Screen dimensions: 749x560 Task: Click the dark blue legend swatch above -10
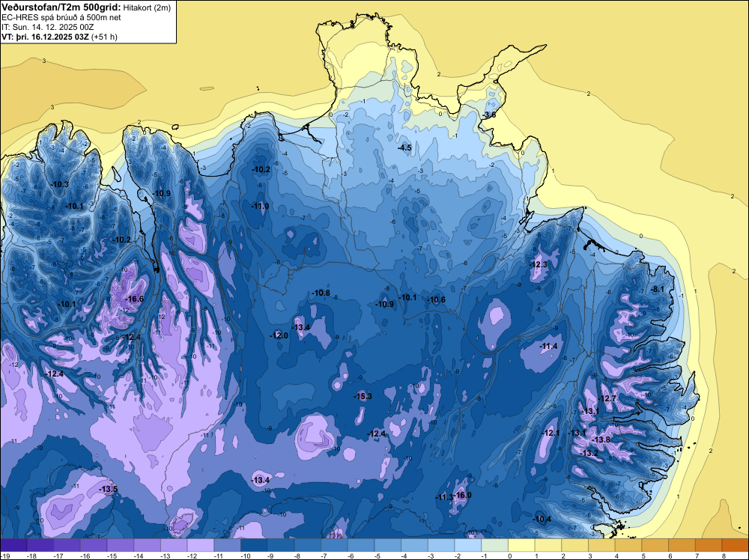254,545
